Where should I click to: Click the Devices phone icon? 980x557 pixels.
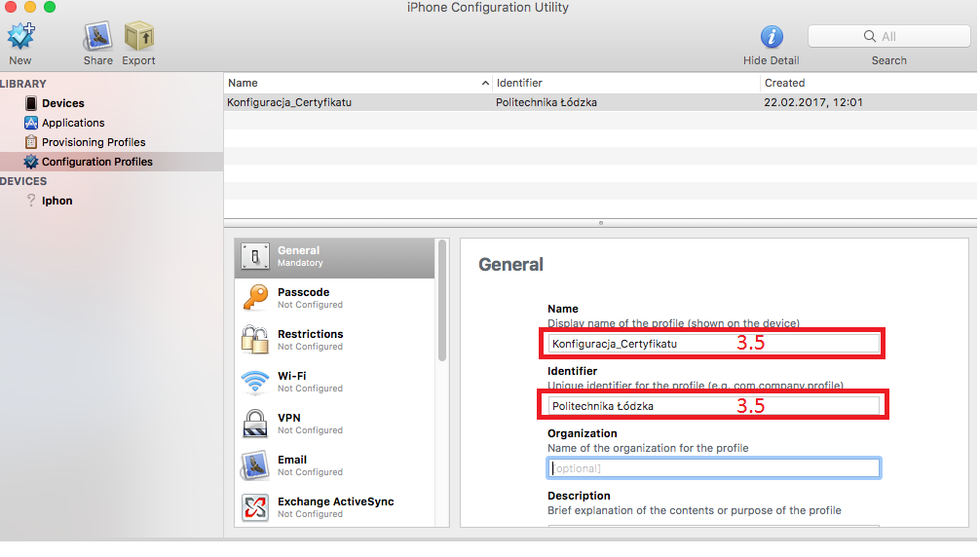click(x=30, y=103)
